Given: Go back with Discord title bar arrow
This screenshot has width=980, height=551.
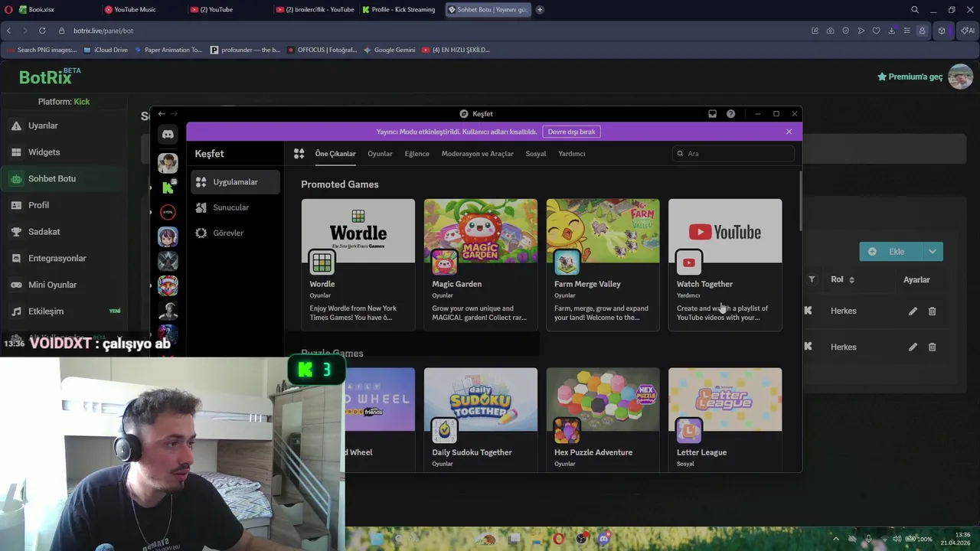Looking at the screenshot, I should pyautogui.click(x=162, y=114).
